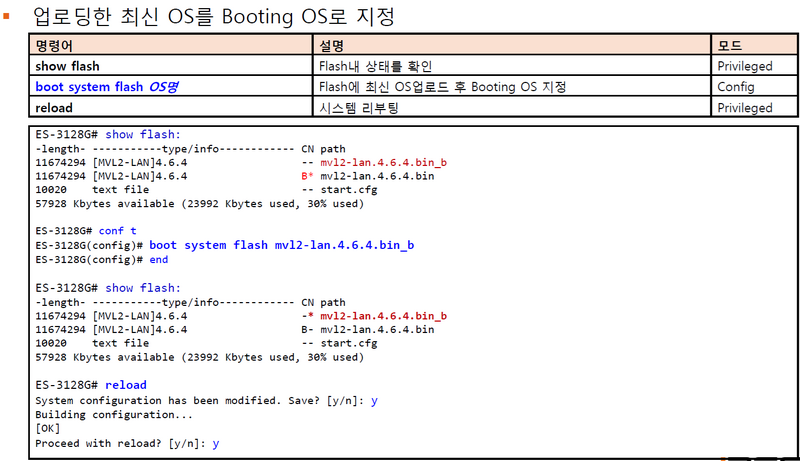Click the slide title '업로딩한 최신 OS를 Booting OS로 지정'
Screen dimensions: 800x461
[214, 17]
